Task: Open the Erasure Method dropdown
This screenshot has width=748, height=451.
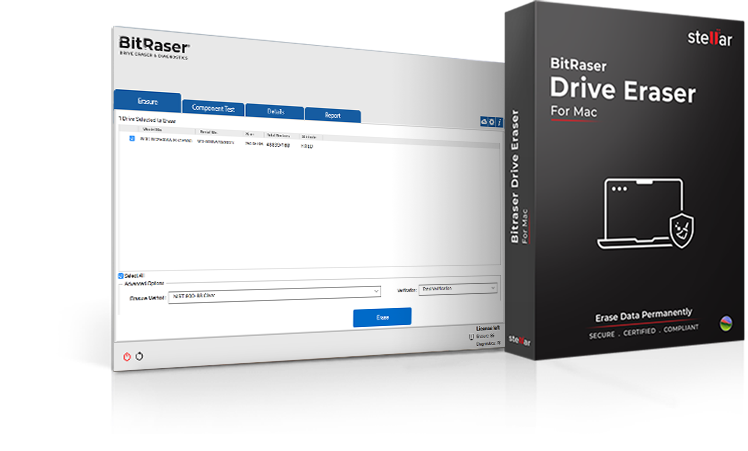Action: [x=274, y=294]
